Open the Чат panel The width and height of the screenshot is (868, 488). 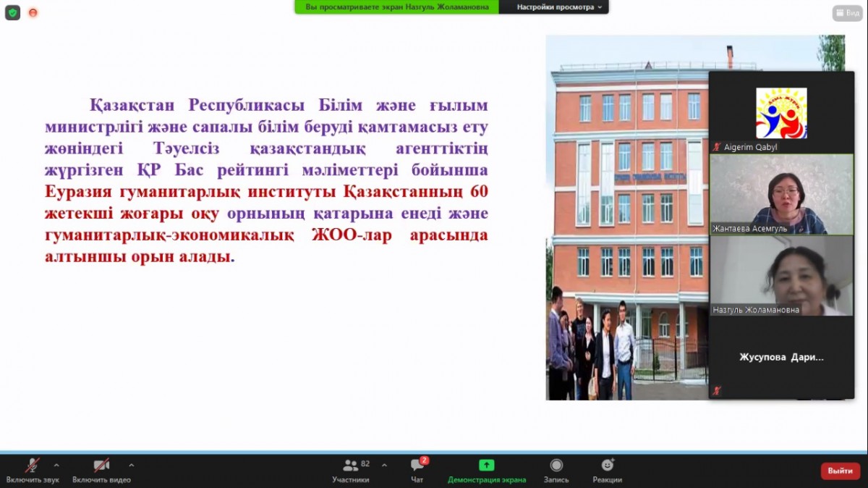pos(417,469)
